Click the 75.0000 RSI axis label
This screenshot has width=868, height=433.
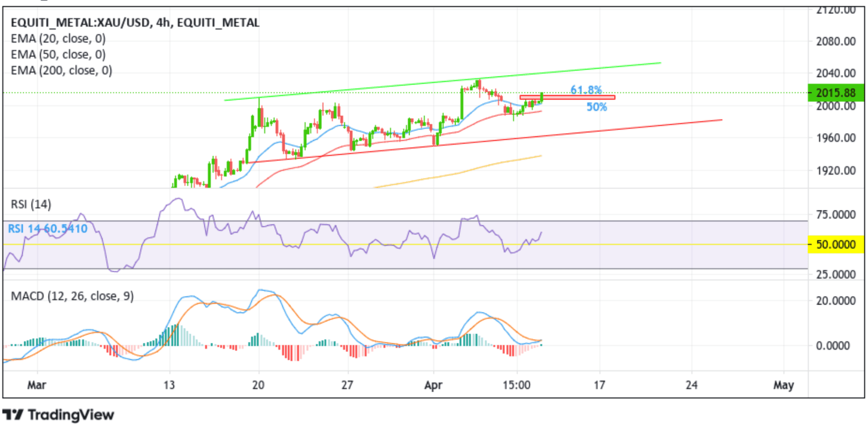tap(836, 214)
